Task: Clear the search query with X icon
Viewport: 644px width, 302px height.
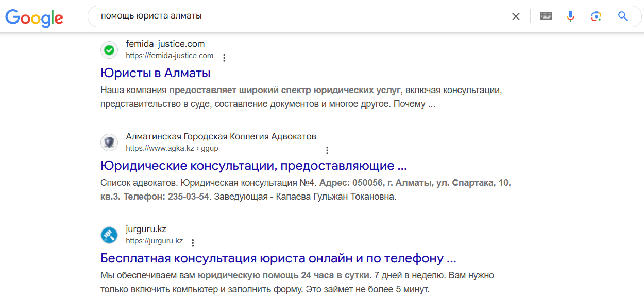Action: [x=516, y=16]
